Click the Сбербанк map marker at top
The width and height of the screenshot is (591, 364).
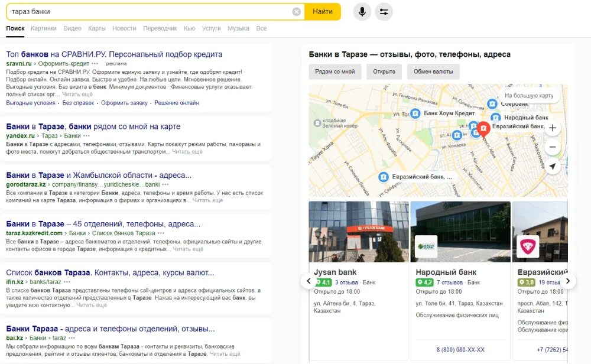[x=492, y=103]
